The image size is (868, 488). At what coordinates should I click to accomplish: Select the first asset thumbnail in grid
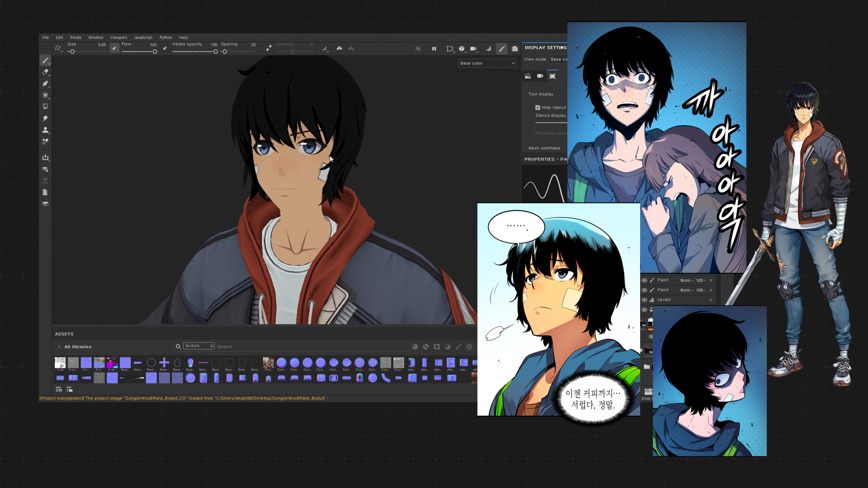pyautogui.click(x=60, y=362)
